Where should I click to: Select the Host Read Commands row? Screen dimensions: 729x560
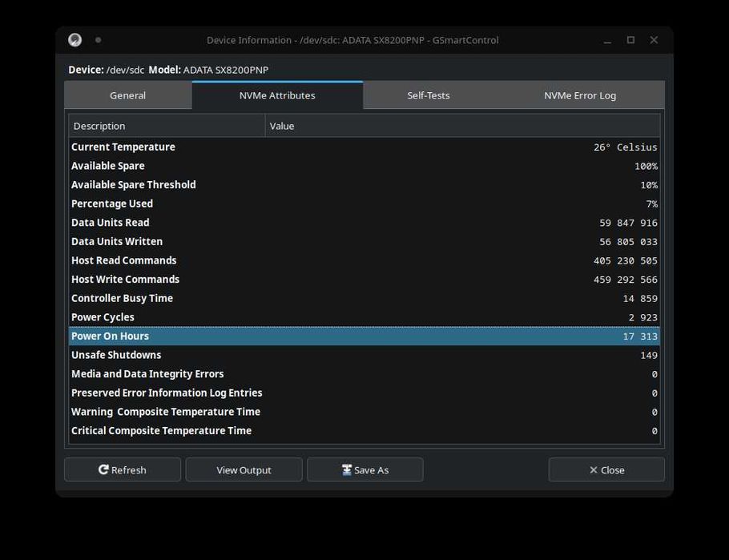[x=364, y=260]
